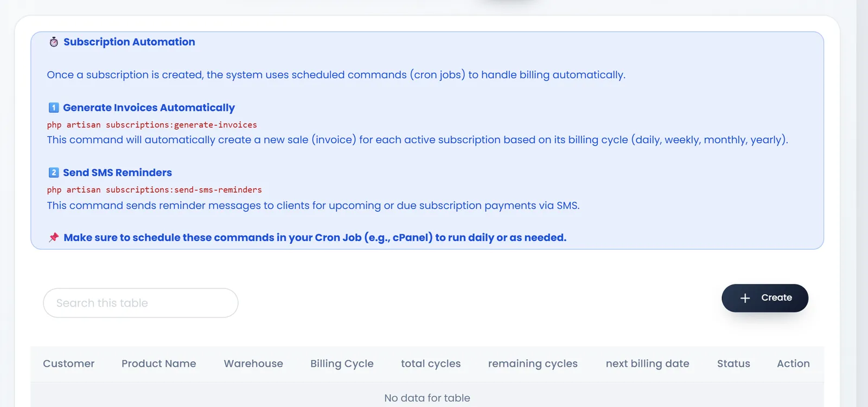Sort by total cycles column header

coord(431,364)
